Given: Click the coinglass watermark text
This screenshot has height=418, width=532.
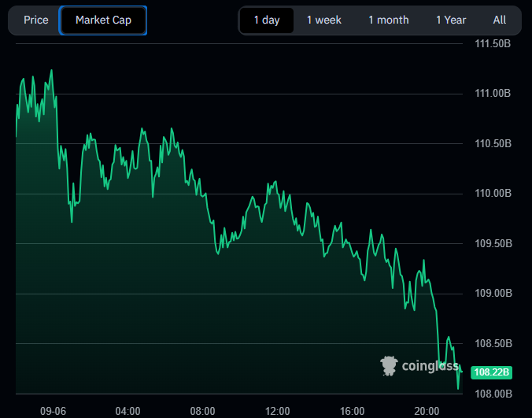Looking at the screenshot, I should click(430, 365).
